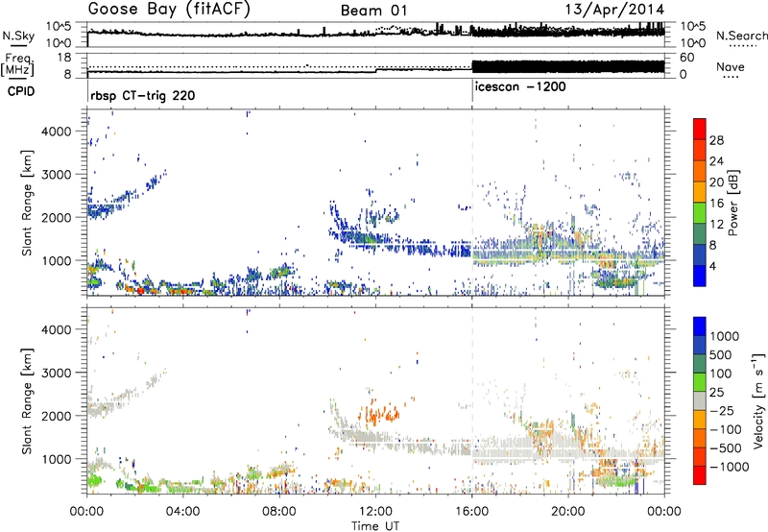
Task: Click the '4000' tick on power panel axis
Action: click(58, 132)
